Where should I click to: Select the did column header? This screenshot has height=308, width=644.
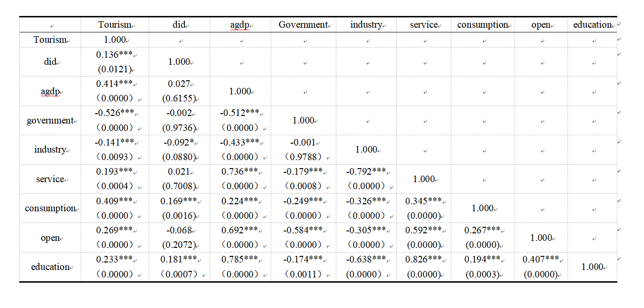[x=179, y=25]
